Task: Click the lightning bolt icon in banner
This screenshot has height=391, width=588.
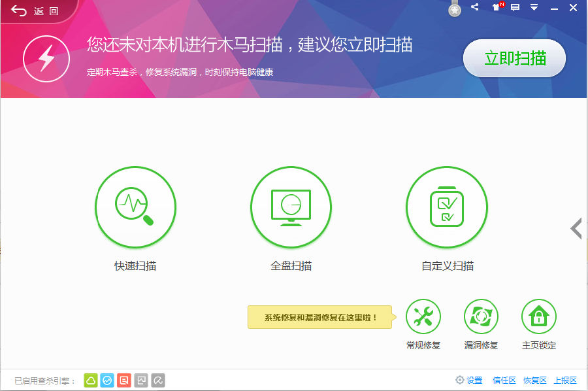Action: click(46, 59)
